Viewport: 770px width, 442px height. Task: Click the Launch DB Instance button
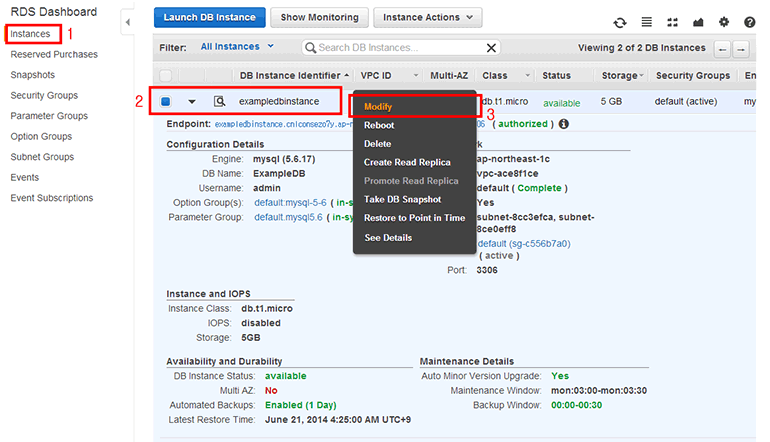tap(210, 18)
